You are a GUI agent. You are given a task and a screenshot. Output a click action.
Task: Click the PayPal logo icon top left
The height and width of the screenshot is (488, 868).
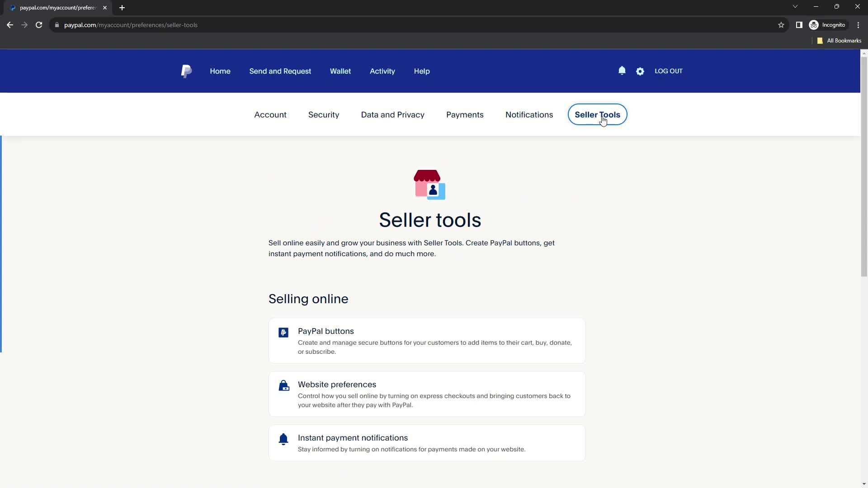click(x=187, y=71)
